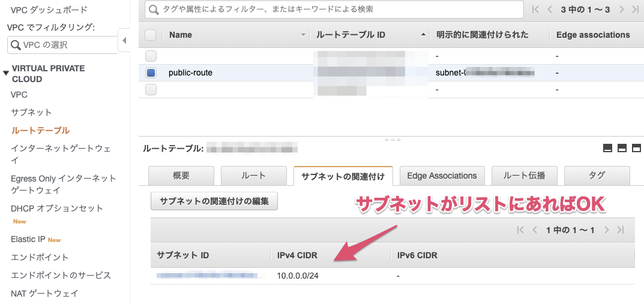The width and height of the screenshot is (644, 305).
Task: Toggle the public-route row checkbox
Action: point(151,73)
